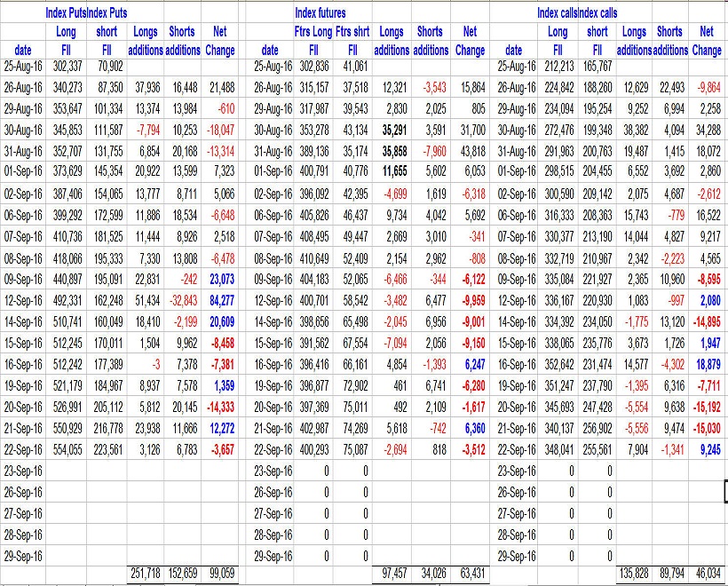Select Index calls total net change 46,034
The height and width of the screenshot is (586, 728).
707,574
